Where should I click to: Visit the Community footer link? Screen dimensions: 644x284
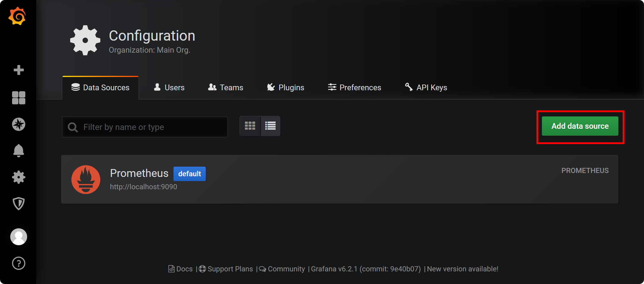[282, 269]
